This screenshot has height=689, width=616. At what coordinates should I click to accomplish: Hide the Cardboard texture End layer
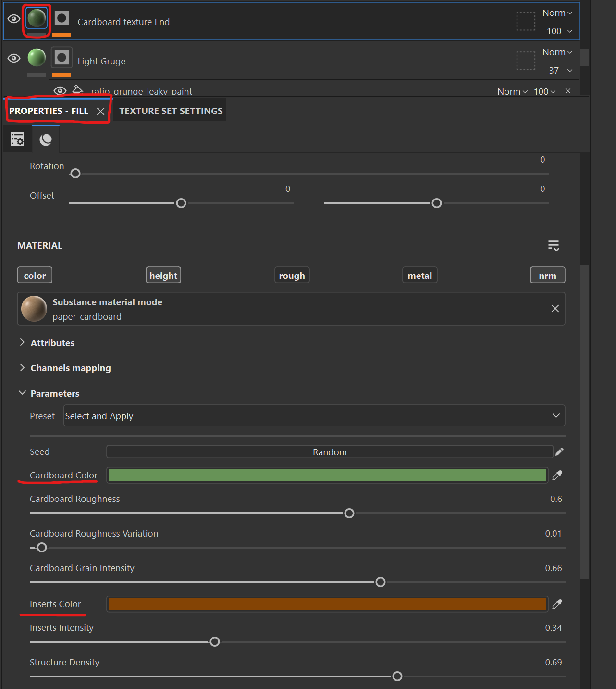(x=14, y=19)
